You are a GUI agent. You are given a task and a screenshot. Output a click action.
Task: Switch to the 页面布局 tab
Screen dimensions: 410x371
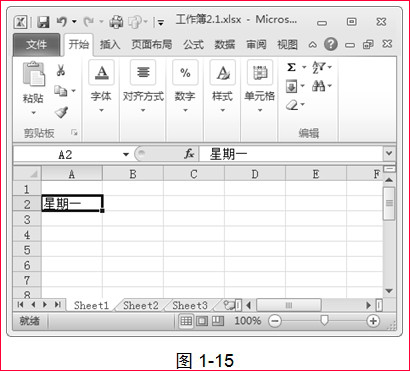coord(151,45)
